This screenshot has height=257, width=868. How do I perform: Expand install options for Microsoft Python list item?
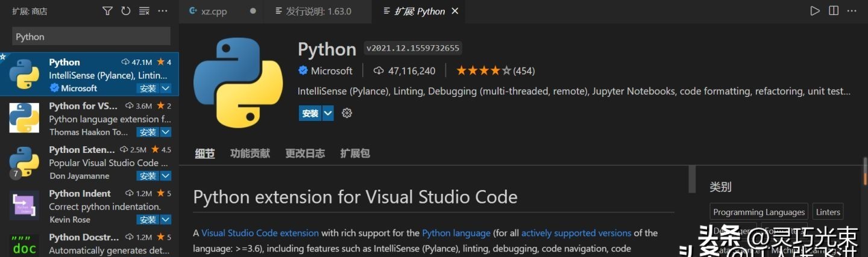[x=166, y=88]
